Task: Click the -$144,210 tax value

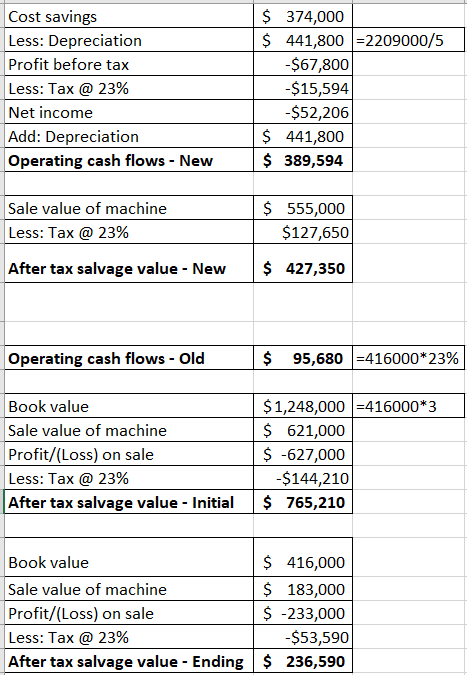Action: tap(303, 478)
